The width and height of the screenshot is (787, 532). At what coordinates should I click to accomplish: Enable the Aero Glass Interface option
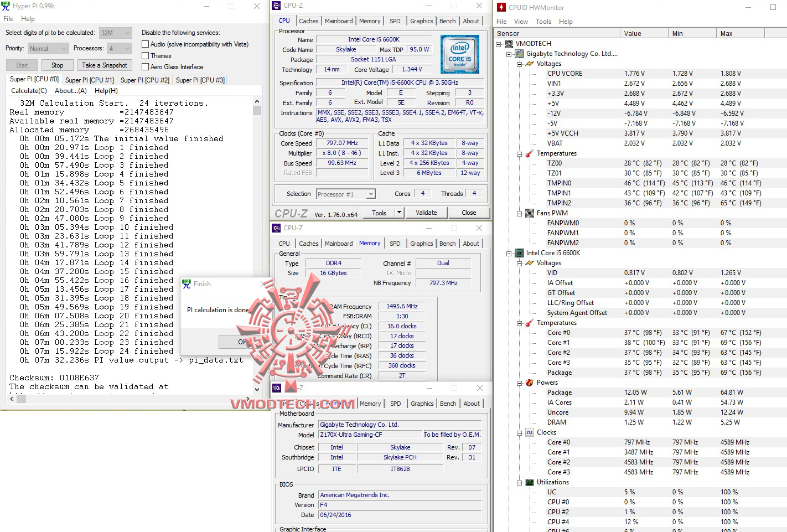click(144, 66)
